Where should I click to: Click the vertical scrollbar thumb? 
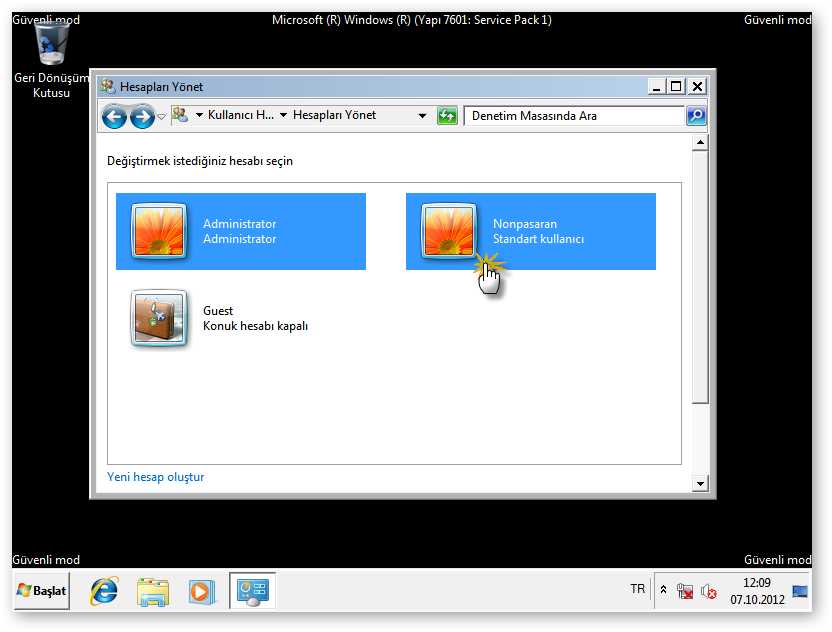pyautogui.click(x=700, y=277)
